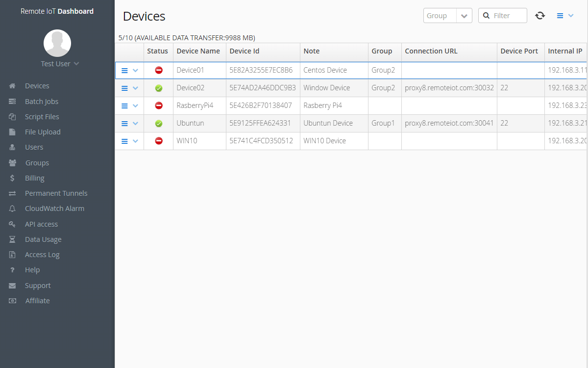588x368 pixels.
Task: Open the Access Log
Action: pyautogui.click(x=42, y=254)
